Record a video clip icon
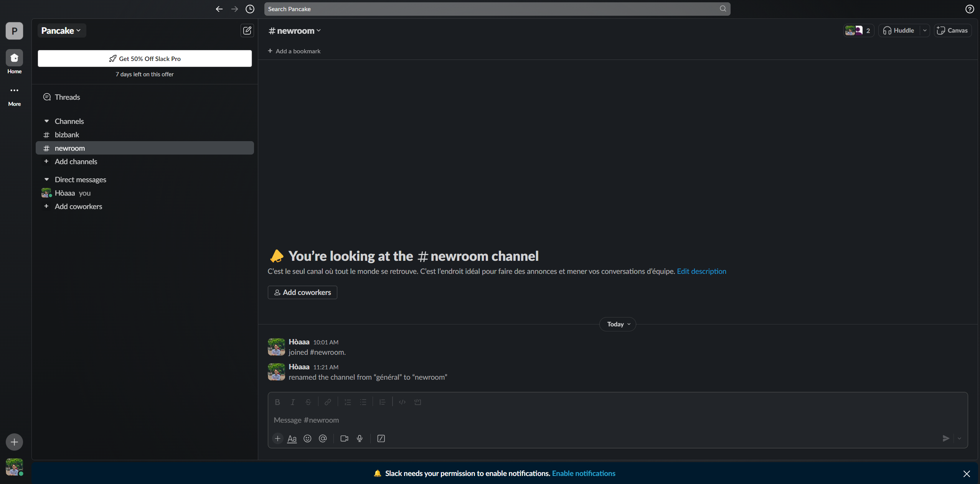Screen dimensions: 980x484 coord(344,438)
